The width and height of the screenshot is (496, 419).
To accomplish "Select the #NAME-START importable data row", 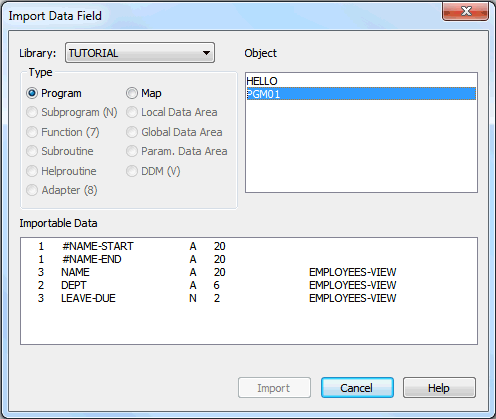I will pos(249,246).
